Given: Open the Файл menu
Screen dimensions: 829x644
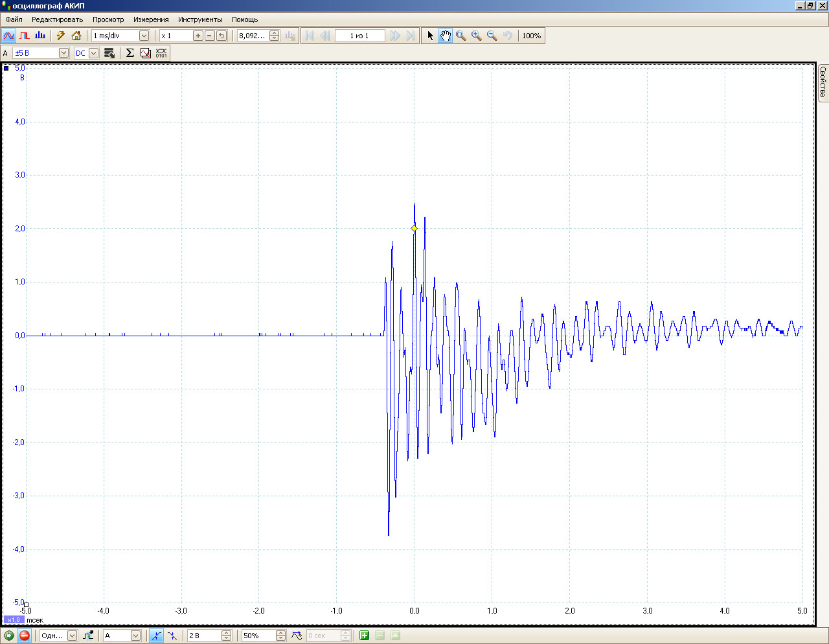Looking at the screenshot, I should (14, 19).
